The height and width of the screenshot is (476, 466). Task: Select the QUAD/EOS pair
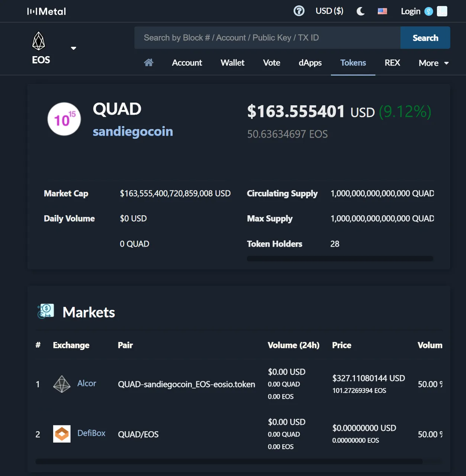click(138, 434)
